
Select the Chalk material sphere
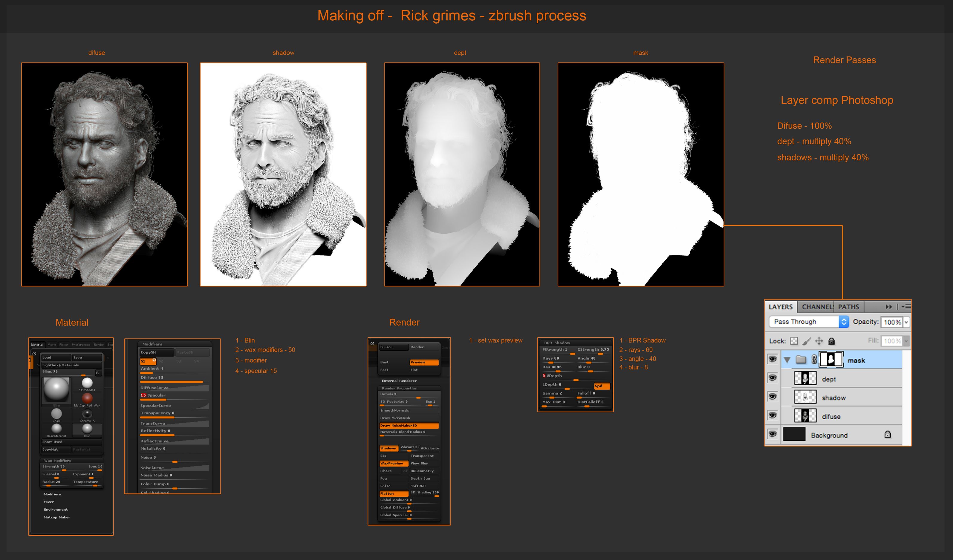click(56, 413)
